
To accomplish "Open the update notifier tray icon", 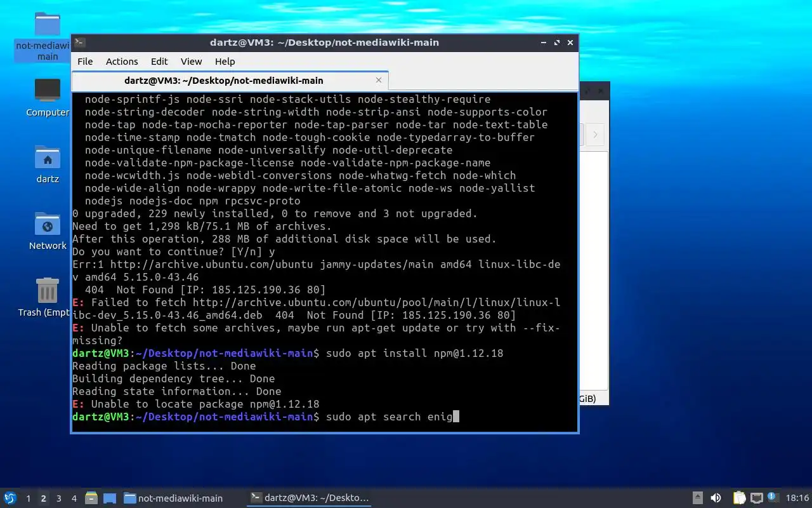I will tap(772, 498).
